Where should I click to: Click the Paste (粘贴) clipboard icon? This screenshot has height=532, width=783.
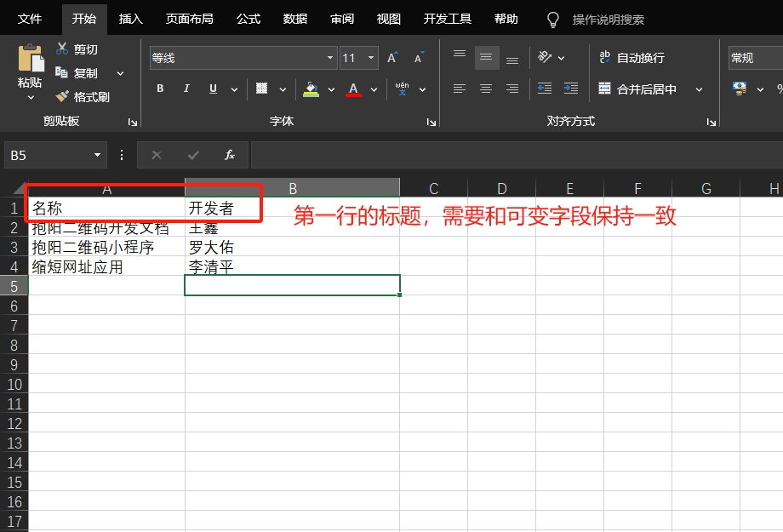(30, 60)
